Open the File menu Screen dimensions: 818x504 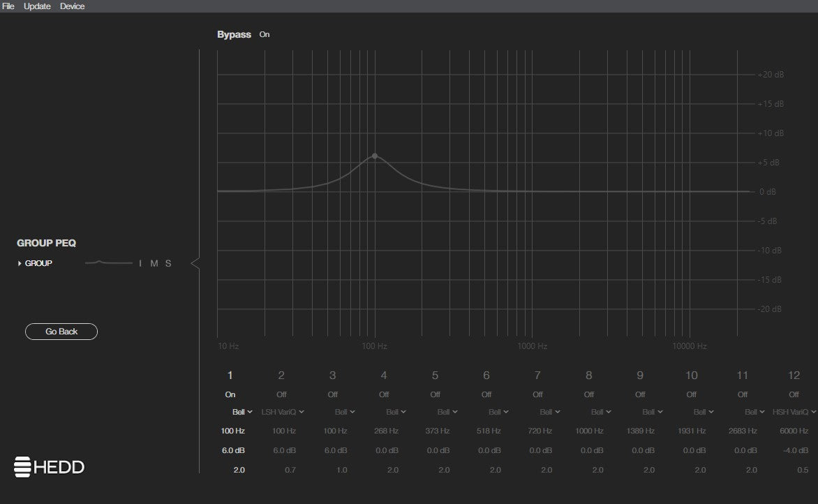8,6
